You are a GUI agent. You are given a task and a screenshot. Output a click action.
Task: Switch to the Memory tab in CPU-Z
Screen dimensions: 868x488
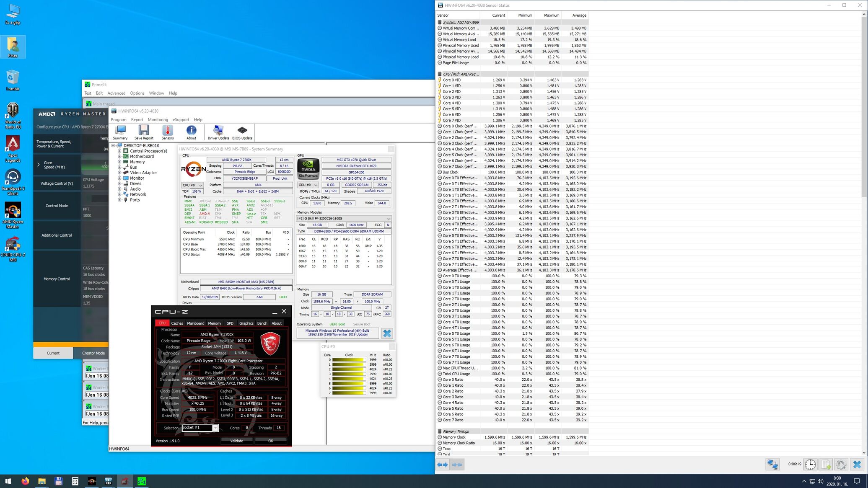214,323
